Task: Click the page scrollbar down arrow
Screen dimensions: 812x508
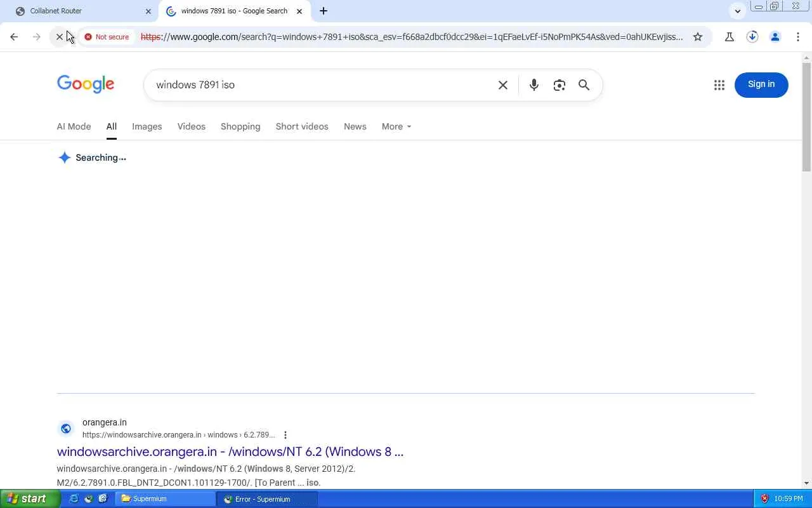Action: coord(807,484)
